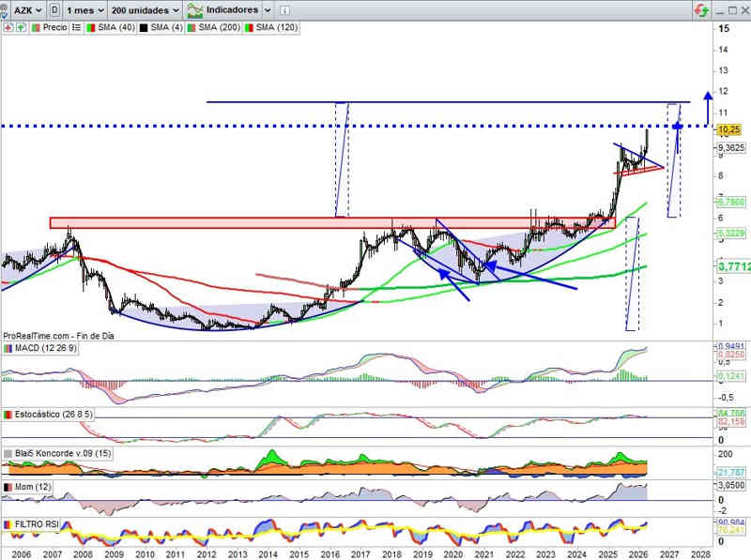Click the Indicadores button
This screenshot has height=560, width=751.
tap(230, 9)
